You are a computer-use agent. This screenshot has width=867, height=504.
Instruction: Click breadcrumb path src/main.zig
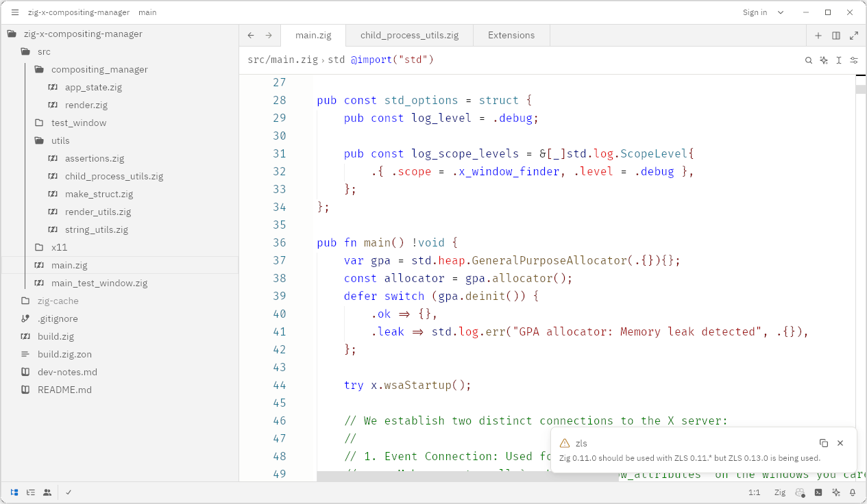point(282,60)
